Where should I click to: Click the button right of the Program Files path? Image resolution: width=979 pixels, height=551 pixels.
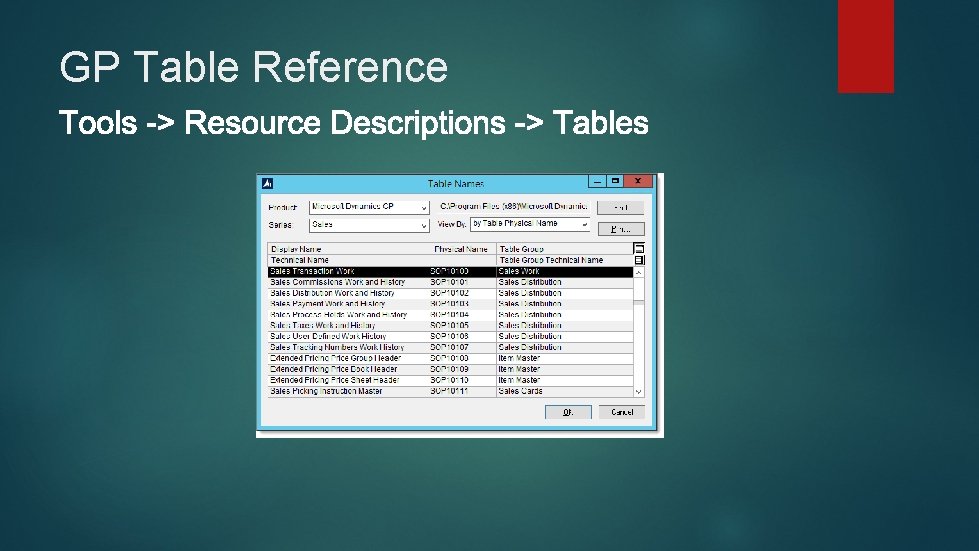point(621,207)
